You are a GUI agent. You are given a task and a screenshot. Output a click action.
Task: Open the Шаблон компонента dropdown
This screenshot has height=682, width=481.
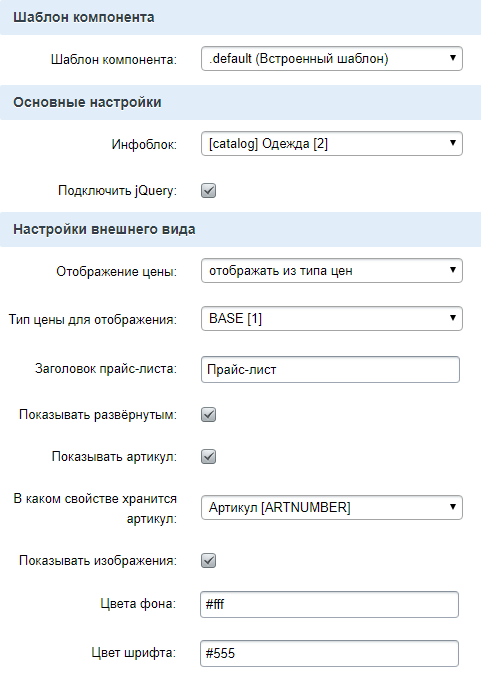point(331,59)
